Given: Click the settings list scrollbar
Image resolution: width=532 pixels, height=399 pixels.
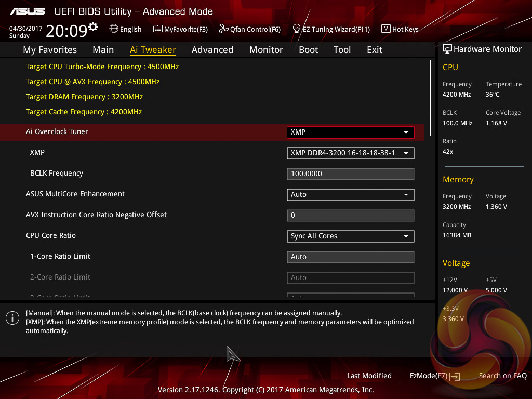Looking at the screenshot, I should coord(430,98).
